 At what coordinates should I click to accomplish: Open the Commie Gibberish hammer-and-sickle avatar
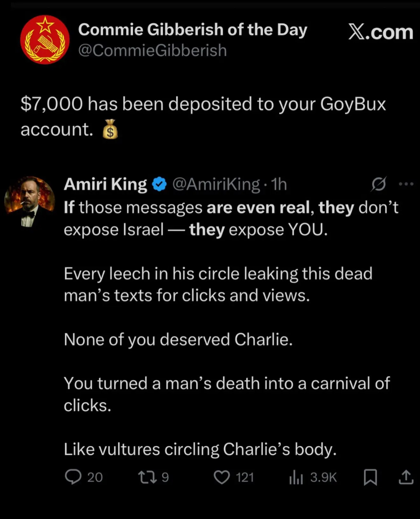pos(45,40)
